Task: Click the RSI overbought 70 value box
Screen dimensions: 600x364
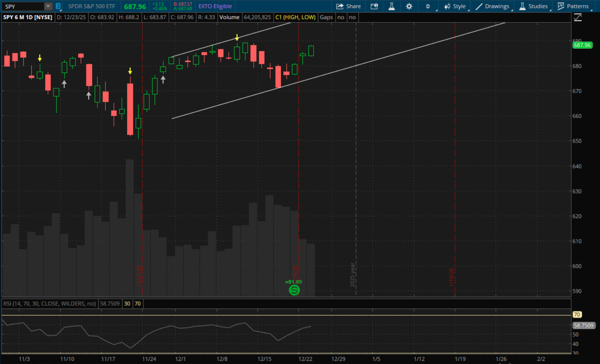Action: pyautogui.click(x=137, y=304)
